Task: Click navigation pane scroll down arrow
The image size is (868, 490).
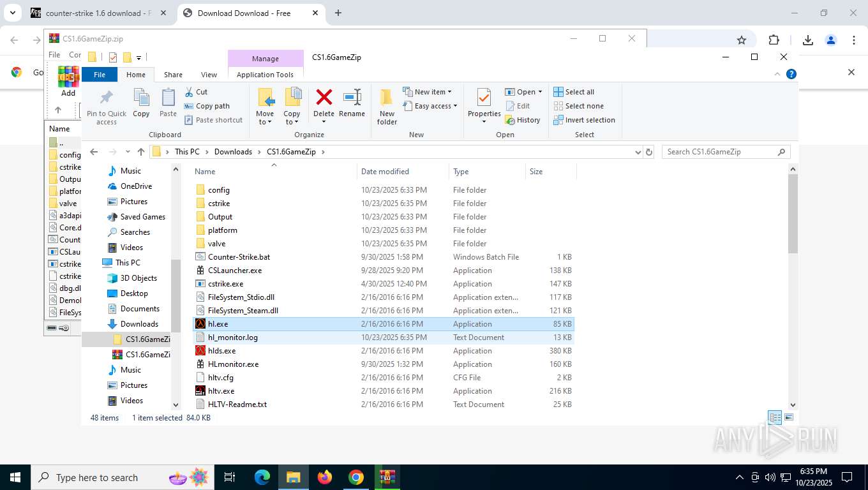Action: 176,405
